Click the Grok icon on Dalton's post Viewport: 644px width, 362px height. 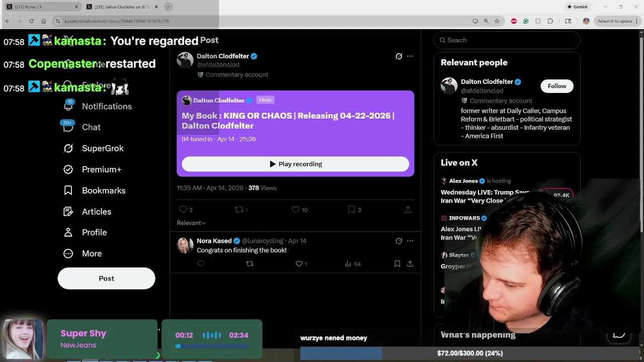398,56
